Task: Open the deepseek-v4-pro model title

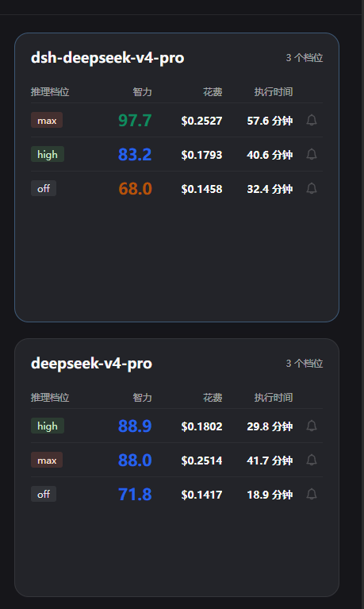Action: click(x=91, y=364)
